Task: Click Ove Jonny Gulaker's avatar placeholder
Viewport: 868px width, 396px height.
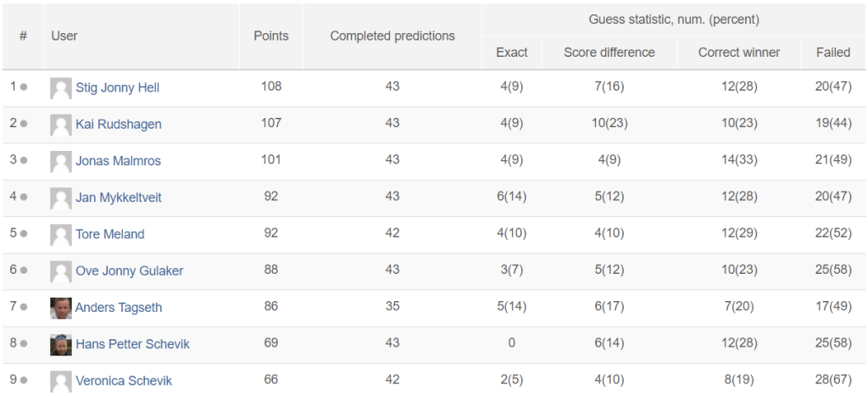Action: click(x=61, y=271)
